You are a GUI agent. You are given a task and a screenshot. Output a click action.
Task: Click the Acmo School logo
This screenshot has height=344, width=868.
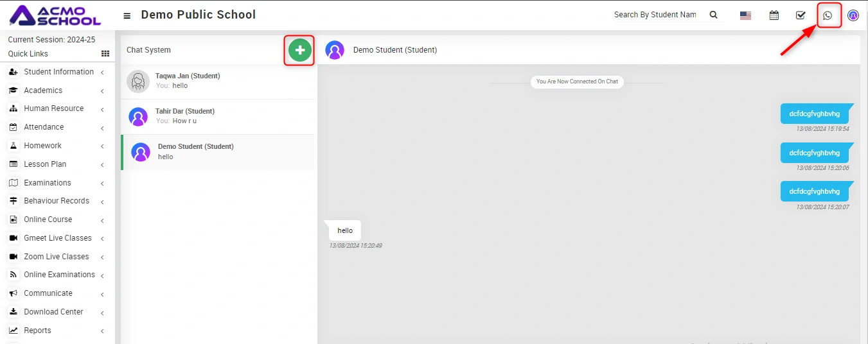pyautogui.click(x=56, y=15)
